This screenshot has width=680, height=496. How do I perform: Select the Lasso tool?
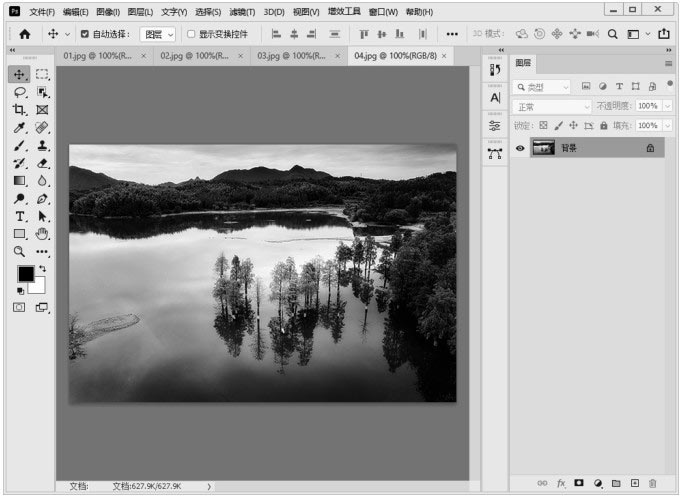(x=19, y=92)
